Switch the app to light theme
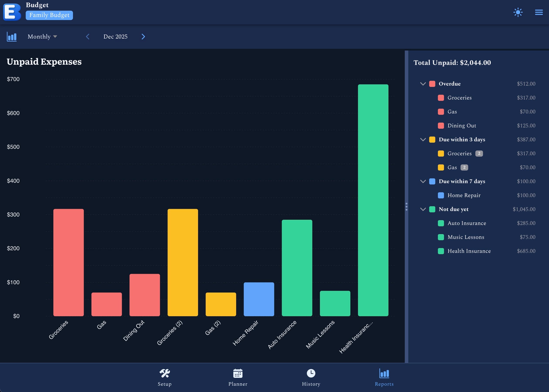549x392 pixels. [x=518, y=12]
